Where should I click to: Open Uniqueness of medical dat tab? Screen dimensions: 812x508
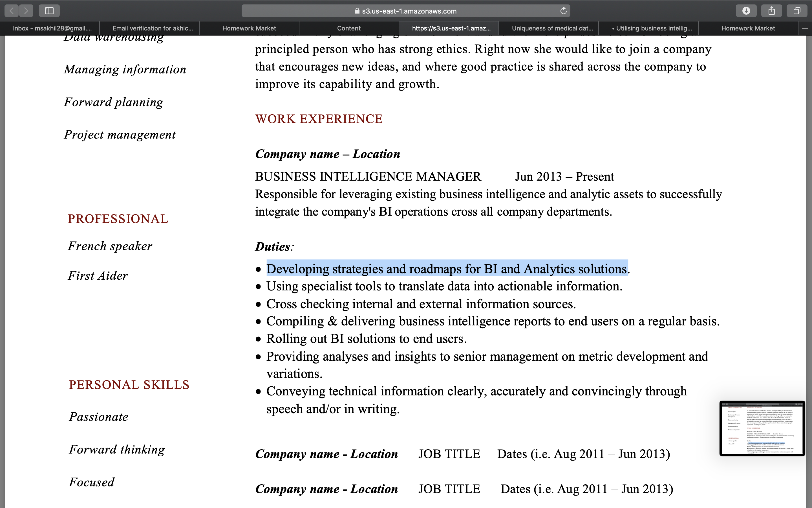pyautogui.click(x=549, y=29)
